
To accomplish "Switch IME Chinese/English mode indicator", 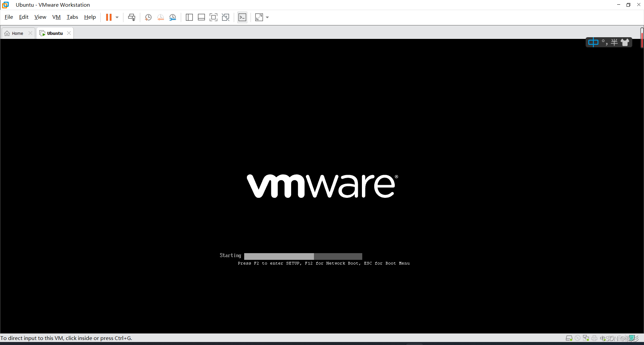I will click(x=593, y=42).
